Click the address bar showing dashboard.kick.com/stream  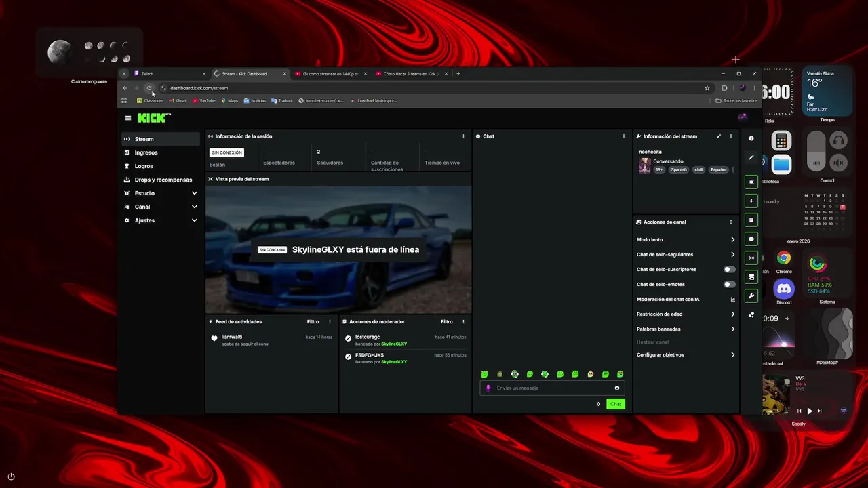click(x=434, y=88)
